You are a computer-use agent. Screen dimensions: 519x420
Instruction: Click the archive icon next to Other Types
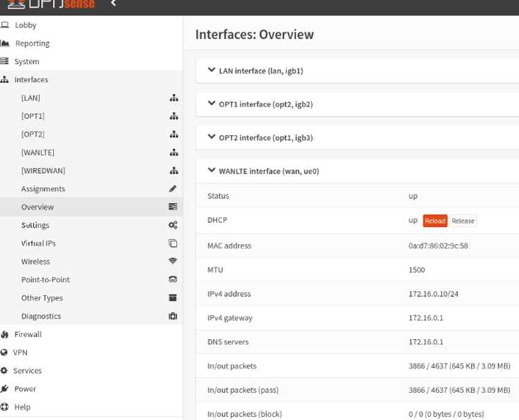tap(173, 298)
